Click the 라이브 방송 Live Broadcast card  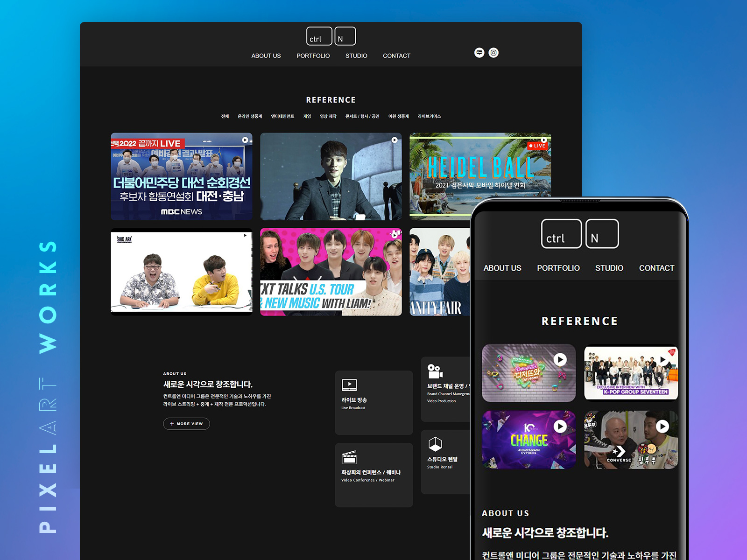coord(374,403)
